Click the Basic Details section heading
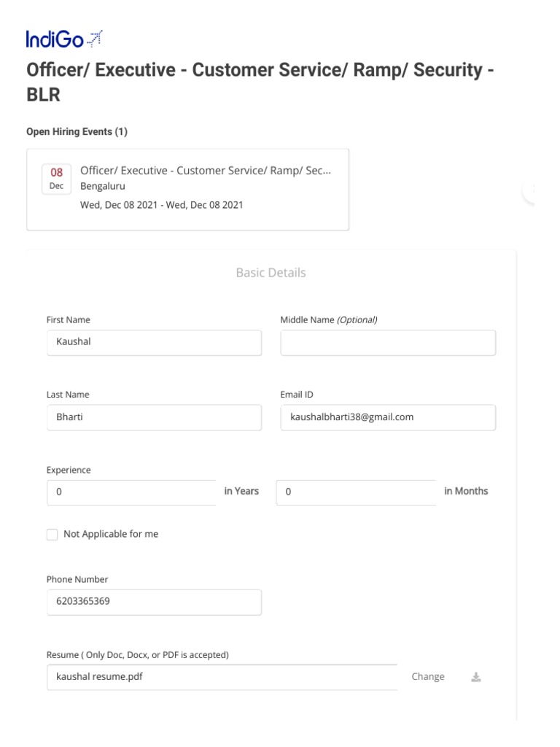The height and width of the screenshot is (747, 560). coord(271,273)
